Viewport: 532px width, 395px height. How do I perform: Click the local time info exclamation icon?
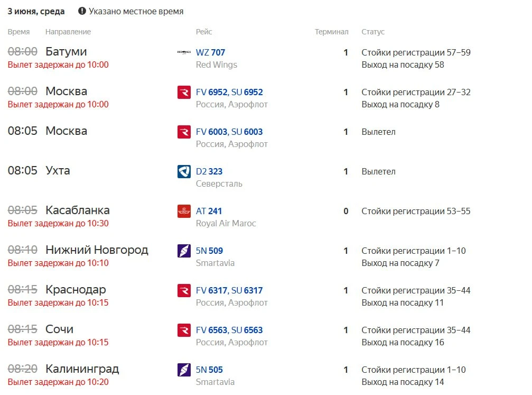pyautogui.click(x=82, y=11)
